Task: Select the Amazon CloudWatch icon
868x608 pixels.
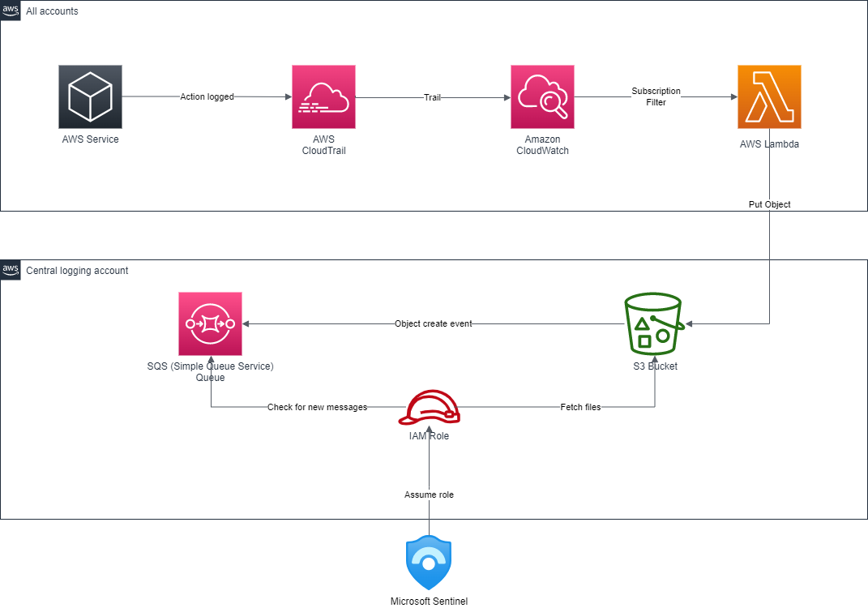Action: [x=542, y=96]
